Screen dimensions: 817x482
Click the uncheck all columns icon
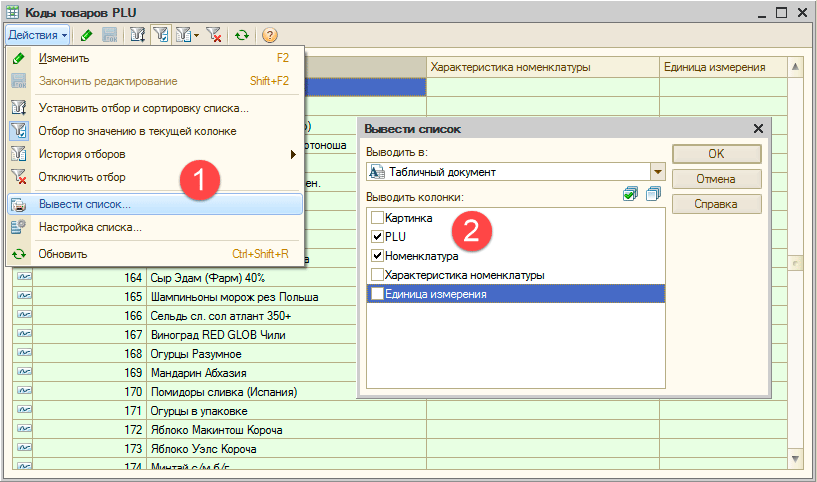pyautogui.click(x=653, y=194)
